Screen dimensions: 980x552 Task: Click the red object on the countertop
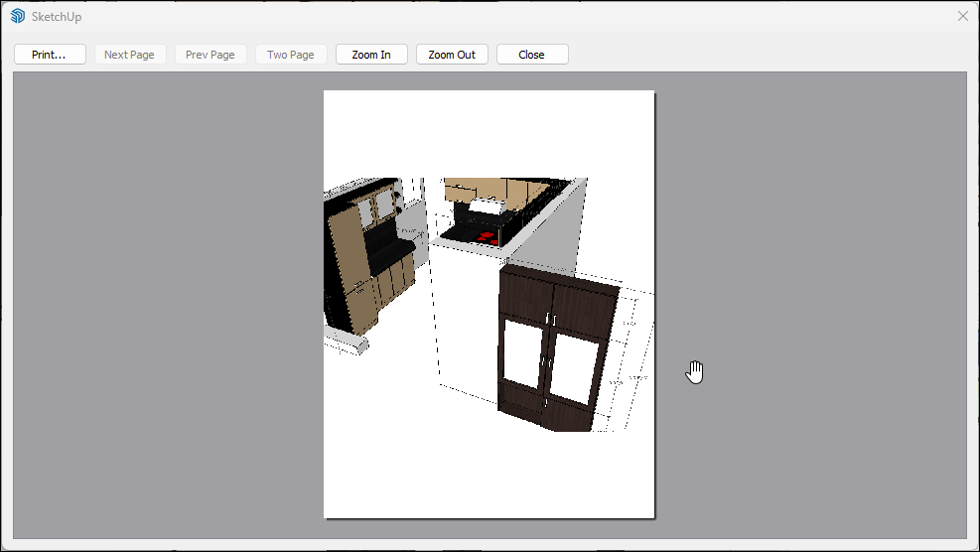486,236
